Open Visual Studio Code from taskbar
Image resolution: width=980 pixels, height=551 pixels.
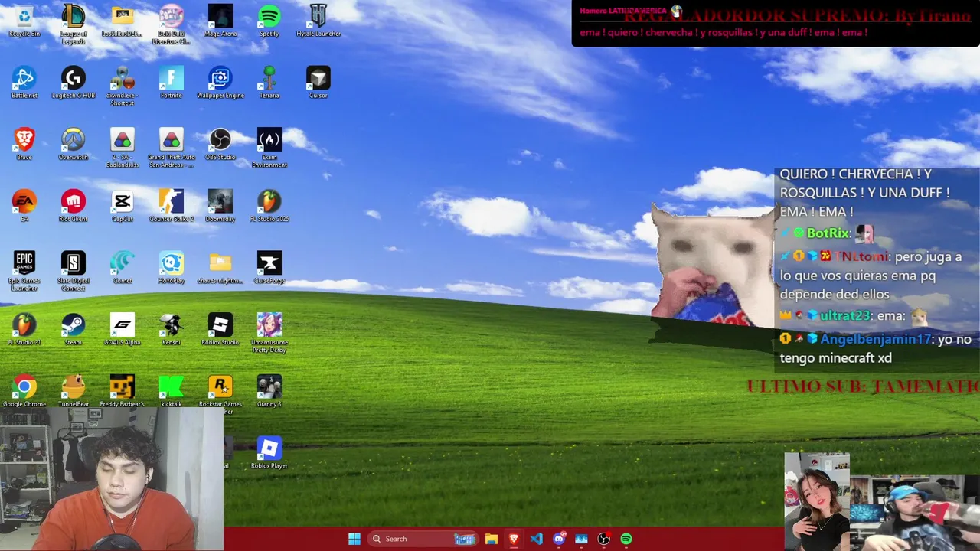(536, 539)
